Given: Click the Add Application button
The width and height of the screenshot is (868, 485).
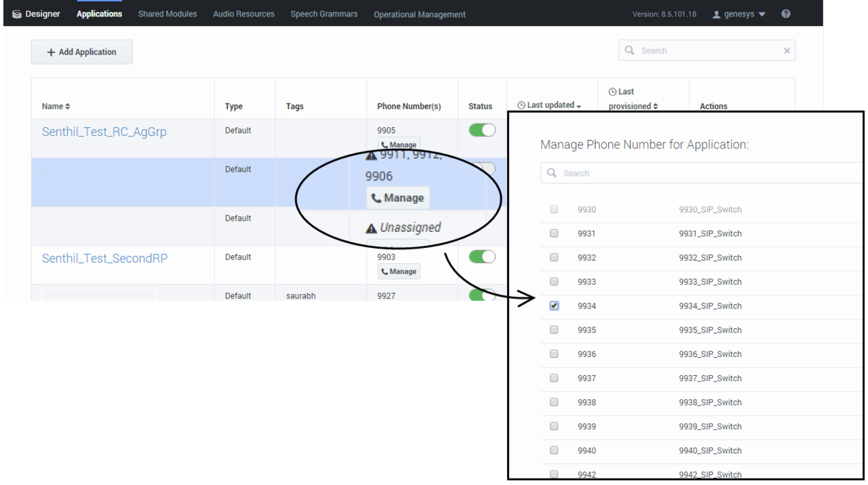Looking at the screenshot, I should [82, 52].
